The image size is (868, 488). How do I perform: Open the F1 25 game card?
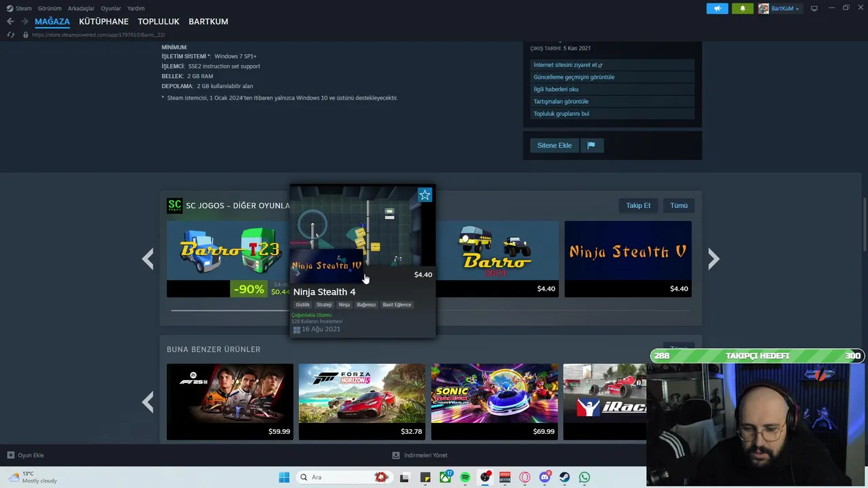(230, 402)
